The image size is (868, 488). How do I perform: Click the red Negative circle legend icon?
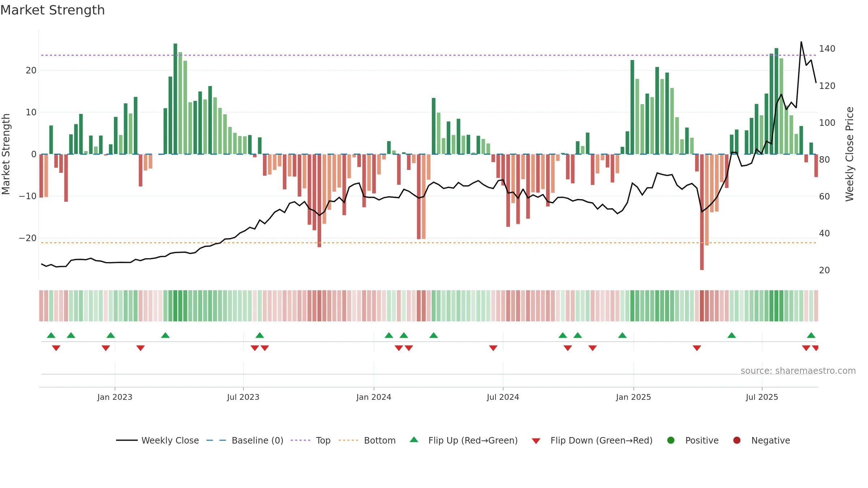pyautogui.click(x=737, y=440)
